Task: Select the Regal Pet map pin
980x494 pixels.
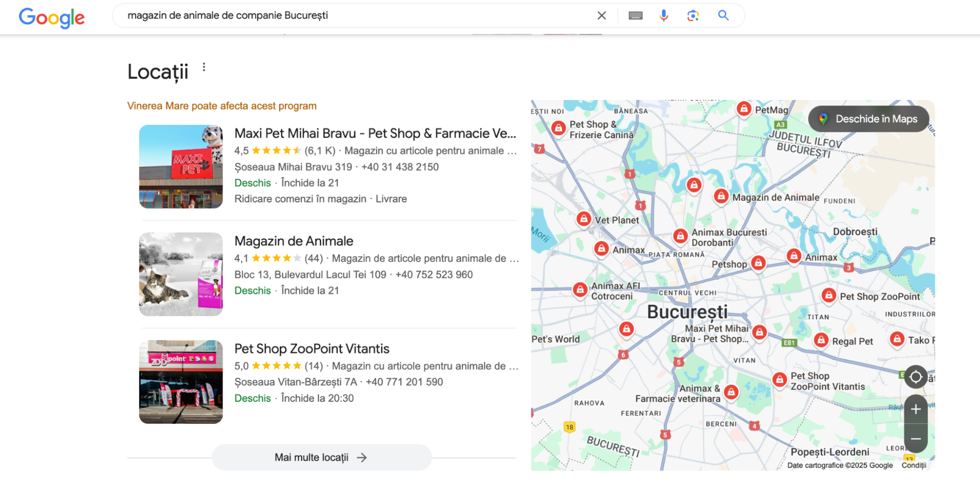Action: pyautogui.click(x=821, y=340)
